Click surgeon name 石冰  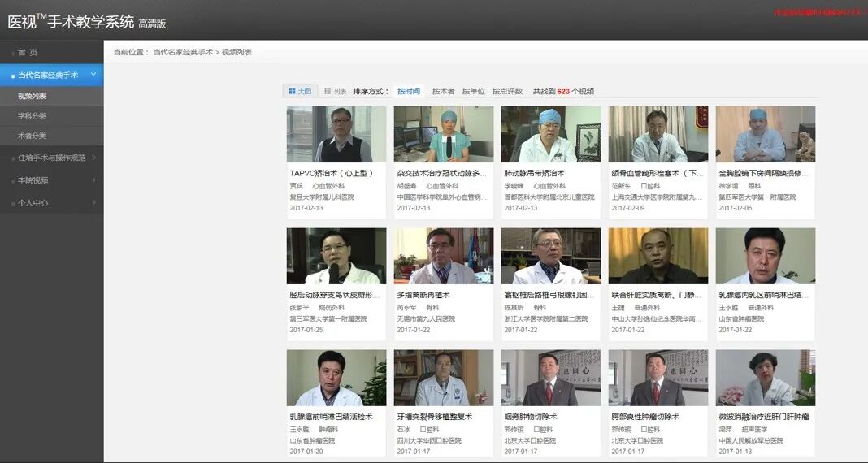(403, 429)
